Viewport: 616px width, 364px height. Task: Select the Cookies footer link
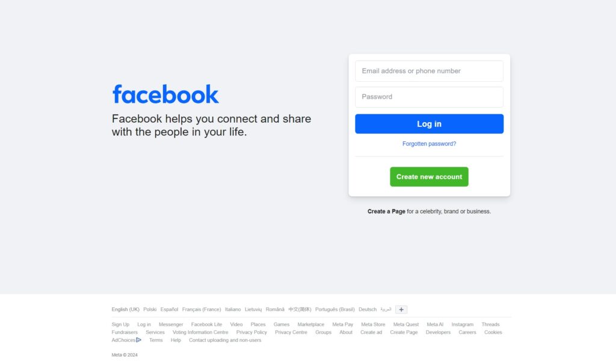click(x=493, y=332)
